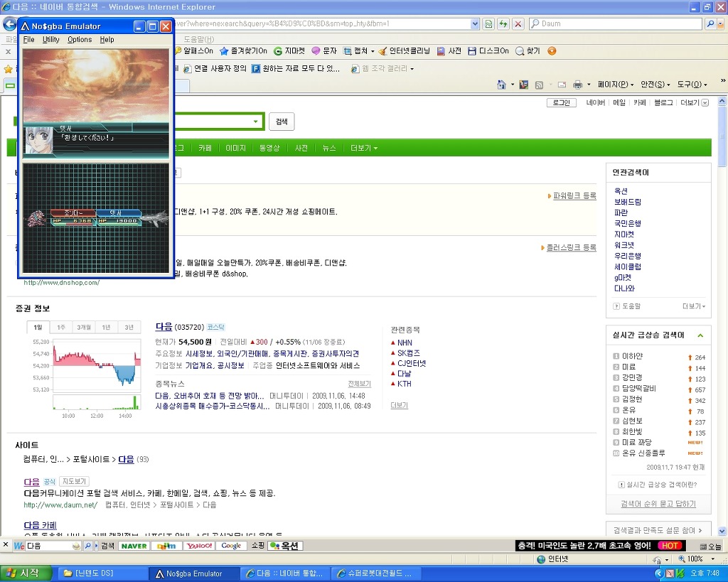Open the 원하는 자료 모두 다 있... favorite

tap(296, 69)
